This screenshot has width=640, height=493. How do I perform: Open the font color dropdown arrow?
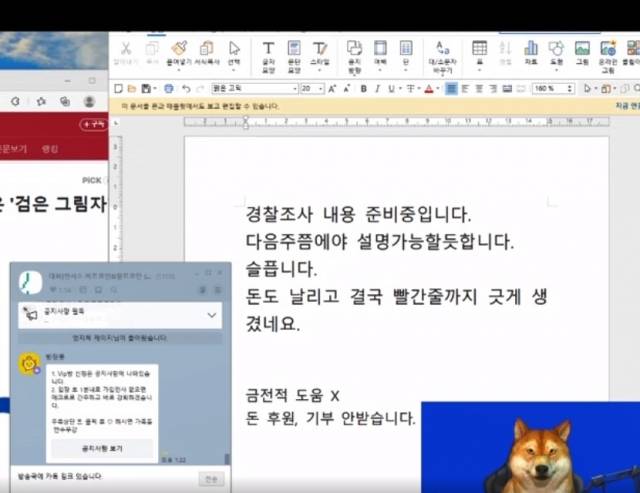(438, 89)
